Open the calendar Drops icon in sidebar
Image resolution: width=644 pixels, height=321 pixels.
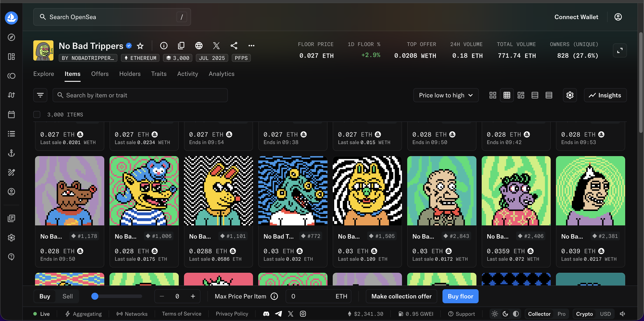pos(11,114)
